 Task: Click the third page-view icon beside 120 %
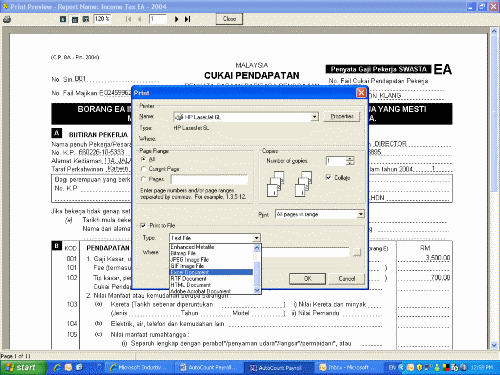pos(86,19)
